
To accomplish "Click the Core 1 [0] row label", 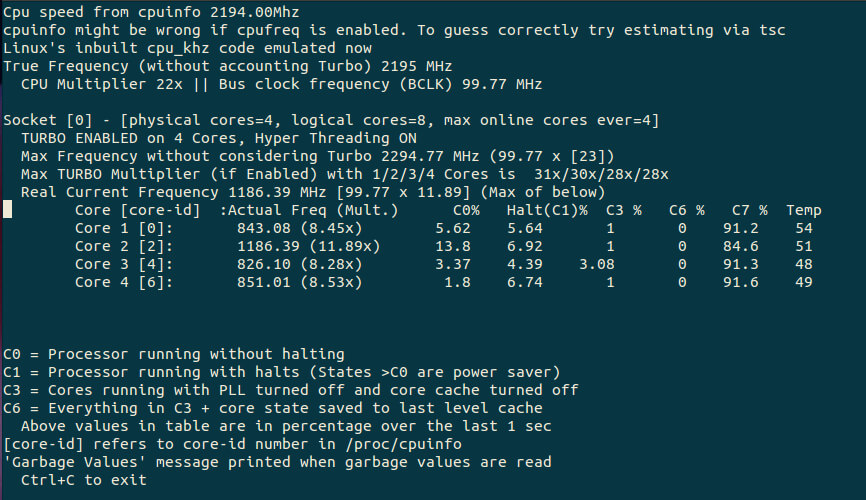I will 123,228.
